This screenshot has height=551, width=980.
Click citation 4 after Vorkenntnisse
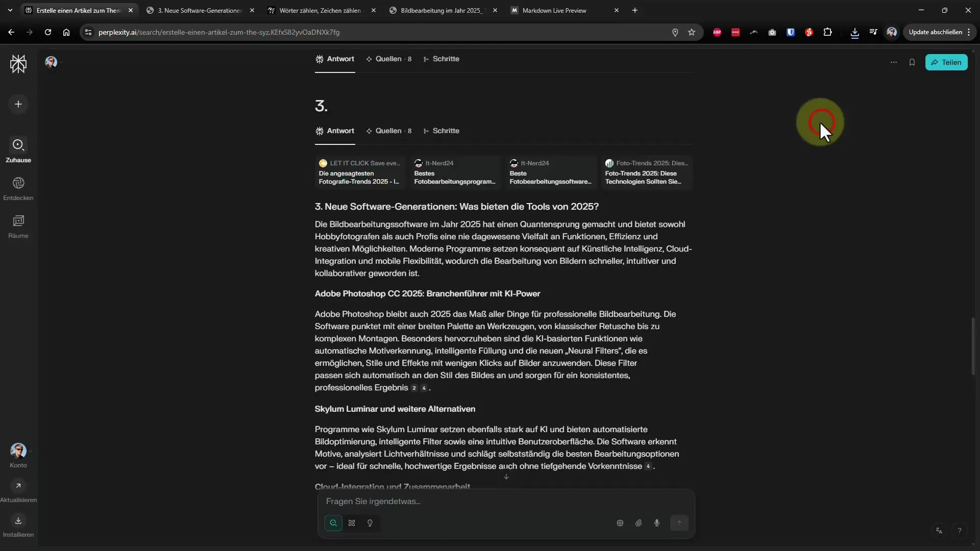coord(648,466)
